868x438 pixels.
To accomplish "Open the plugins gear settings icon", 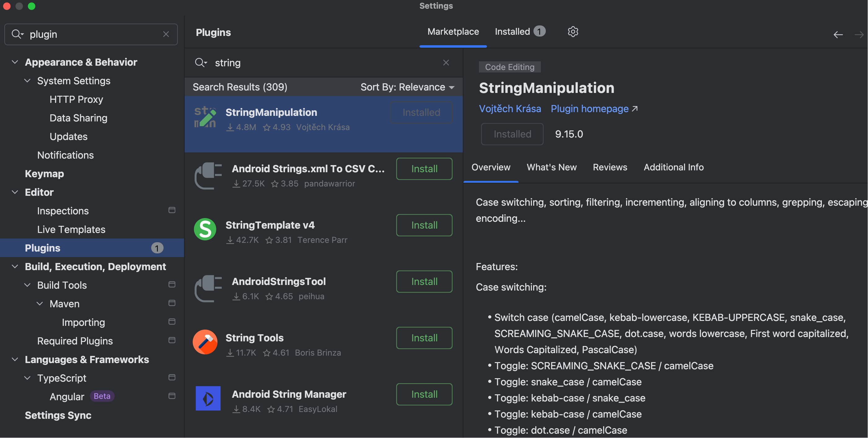I will point(573,32).
